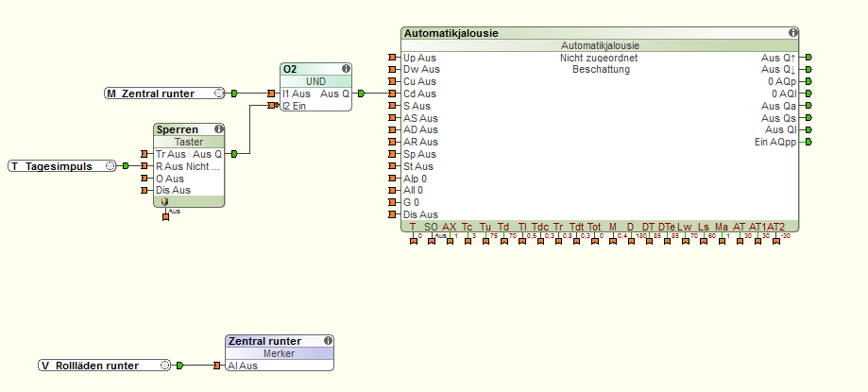Click the Sp Aus input connector
The image size is (868, 392).
tap(393, 154)
